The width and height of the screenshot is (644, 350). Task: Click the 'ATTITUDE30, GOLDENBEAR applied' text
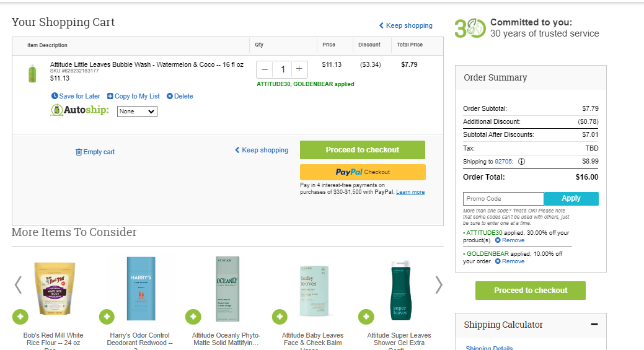(305, 84)
